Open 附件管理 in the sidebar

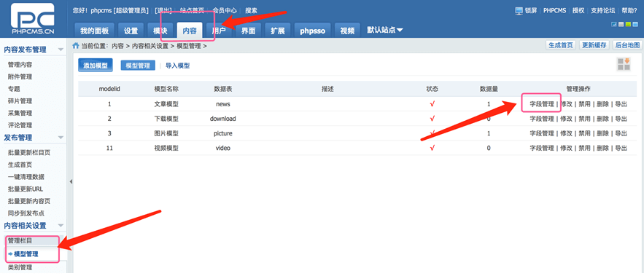tap(20, 76)
